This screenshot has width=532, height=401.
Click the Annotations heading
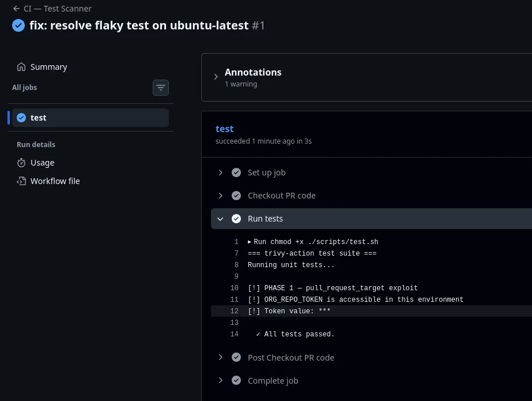[x=253, y=72]
